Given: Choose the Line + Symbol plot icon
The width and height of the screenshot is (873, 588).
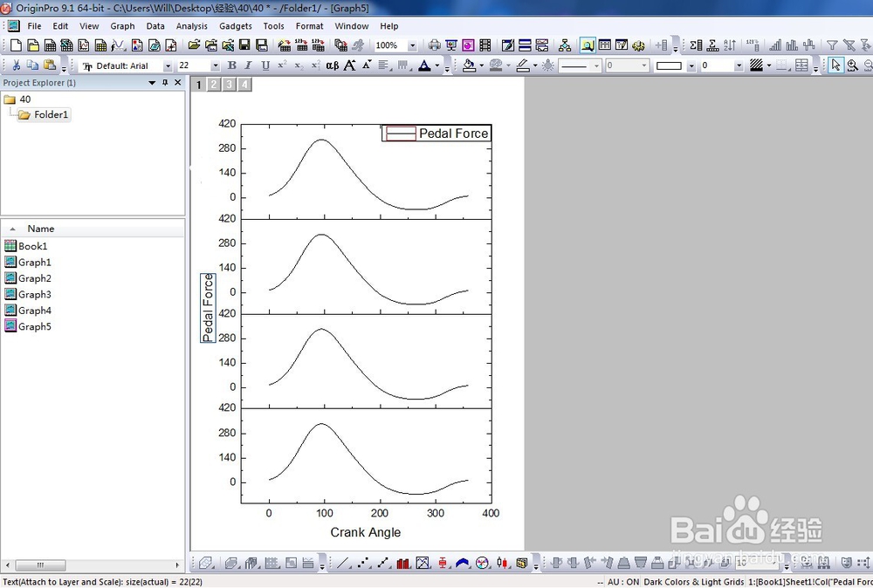Looking at the screenshot, I should [x=383, y=563].
